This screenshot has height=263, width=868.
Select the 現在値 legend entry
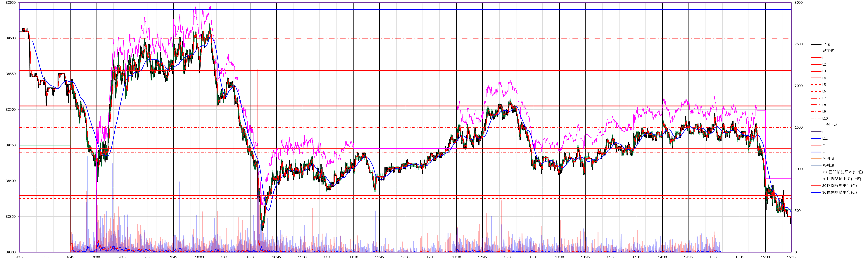tap(822, 51)
